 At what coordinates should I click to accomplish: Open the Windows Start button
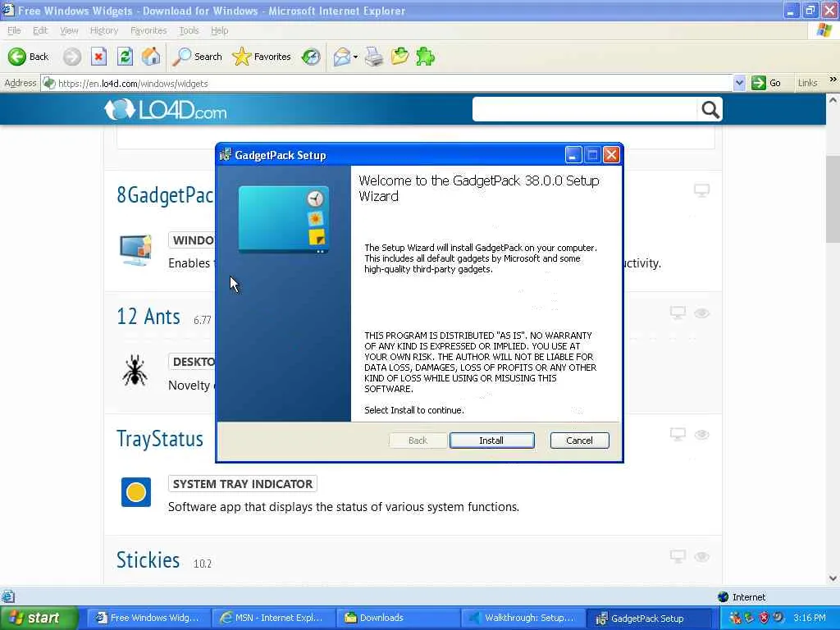[39, 618]
